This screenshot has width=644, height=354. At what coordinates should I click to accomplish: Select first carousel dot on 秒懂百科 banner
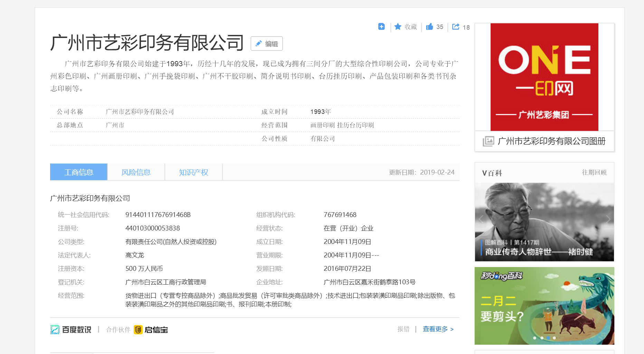tap(535, 338)
